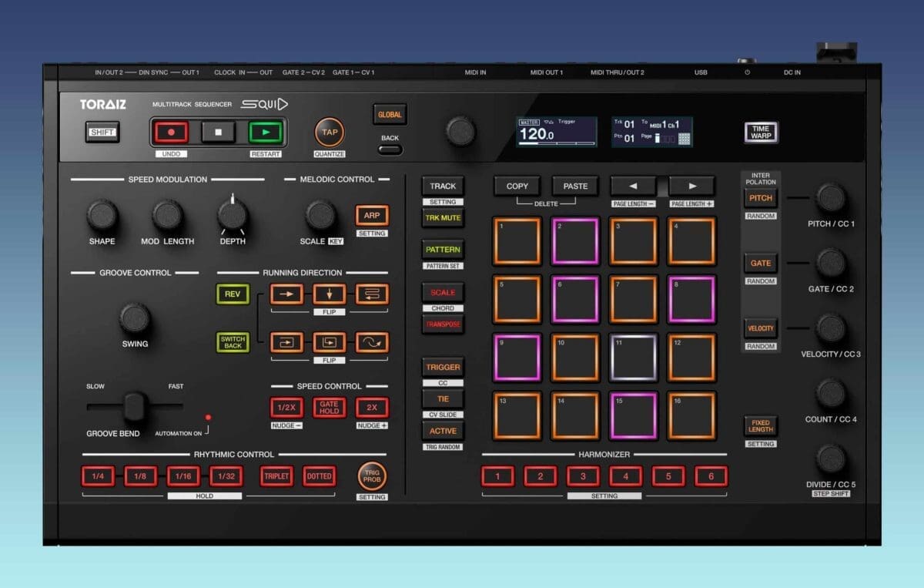Click the COPY button
The height and width of the screenshot is (588, 924).
(x=517, y=186)
